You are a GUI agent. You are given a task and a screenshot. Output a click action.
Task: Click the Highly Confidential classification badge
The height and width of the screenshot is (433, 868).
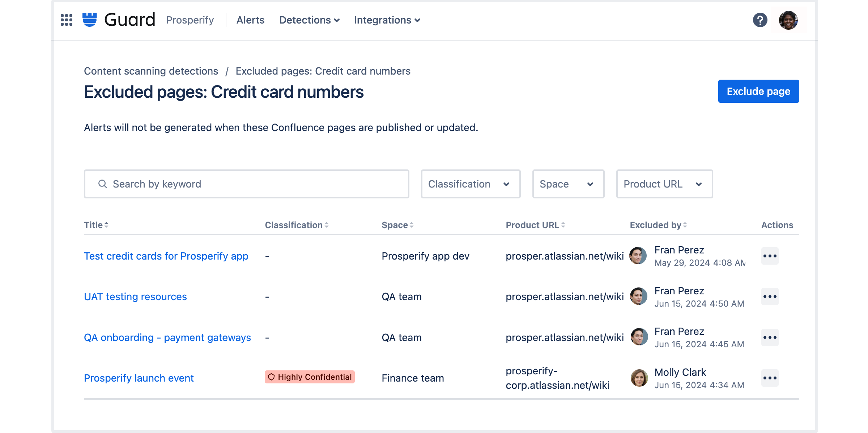[x=310, y=377]
